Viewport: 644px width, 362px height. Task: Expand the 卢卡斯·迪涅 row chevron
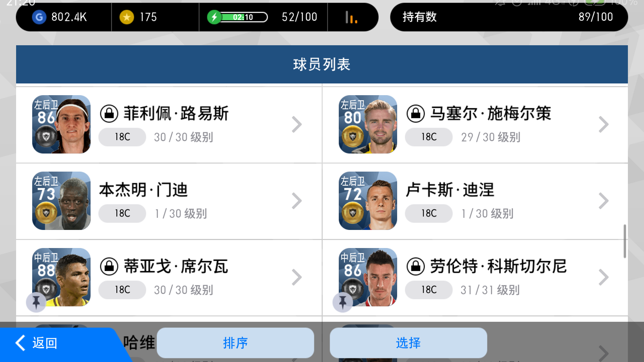pyautogui.click(x=603, y=201)
